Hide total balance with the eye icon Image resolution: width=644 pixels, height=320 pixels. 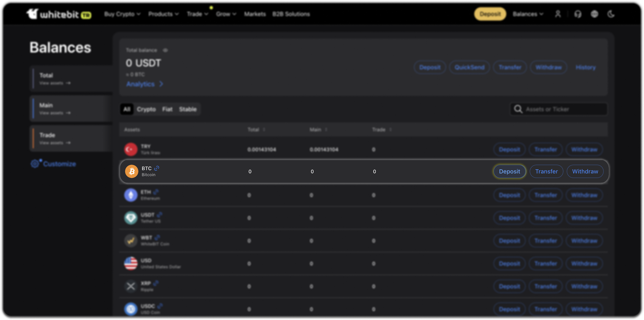[x=165, y=50]
